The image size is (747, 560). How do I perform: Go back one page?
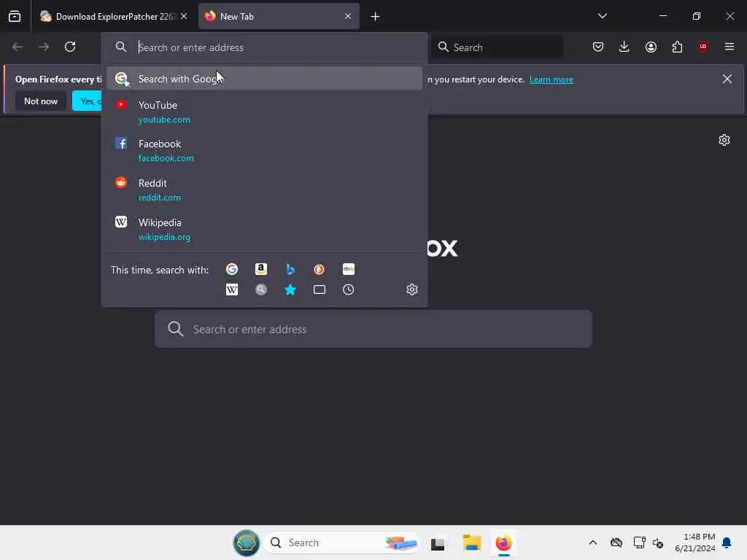pyautogui.click(x=18, y=47)
